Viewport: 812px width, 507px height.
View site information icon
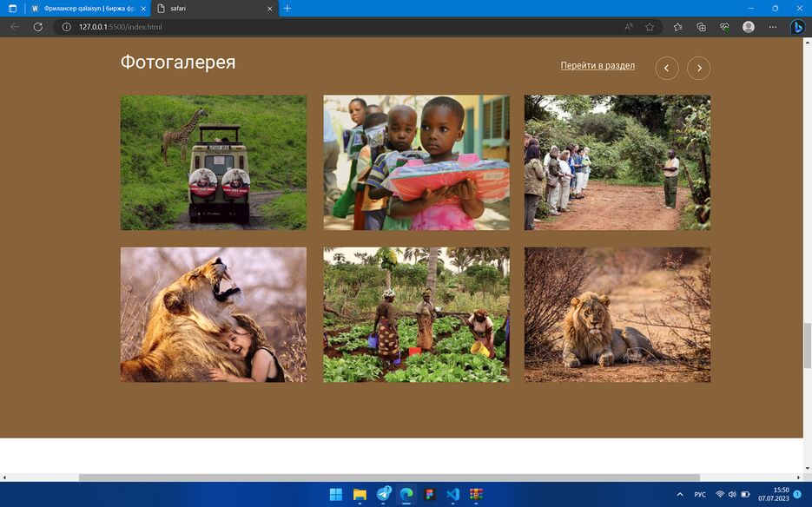coord(66,27)
